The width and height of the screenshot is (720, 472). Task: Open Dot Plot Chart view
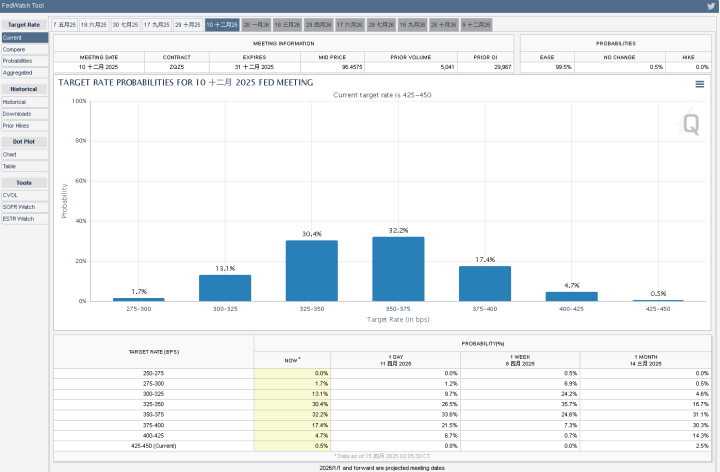pos(10,155)
